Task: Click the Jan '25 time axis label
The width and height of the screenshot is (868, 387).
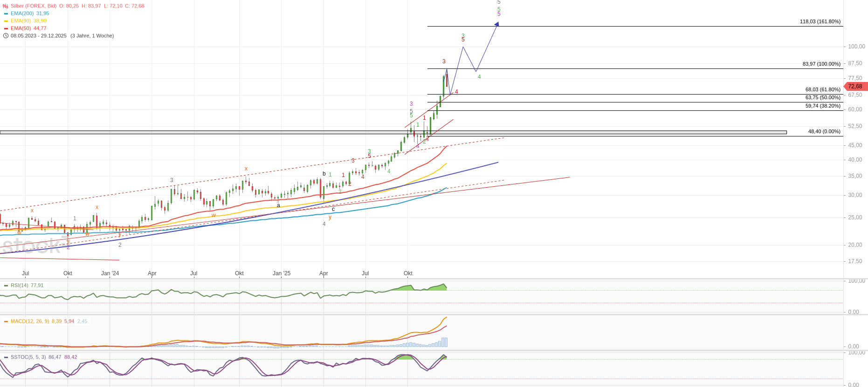Action: [x=281, y=273]
